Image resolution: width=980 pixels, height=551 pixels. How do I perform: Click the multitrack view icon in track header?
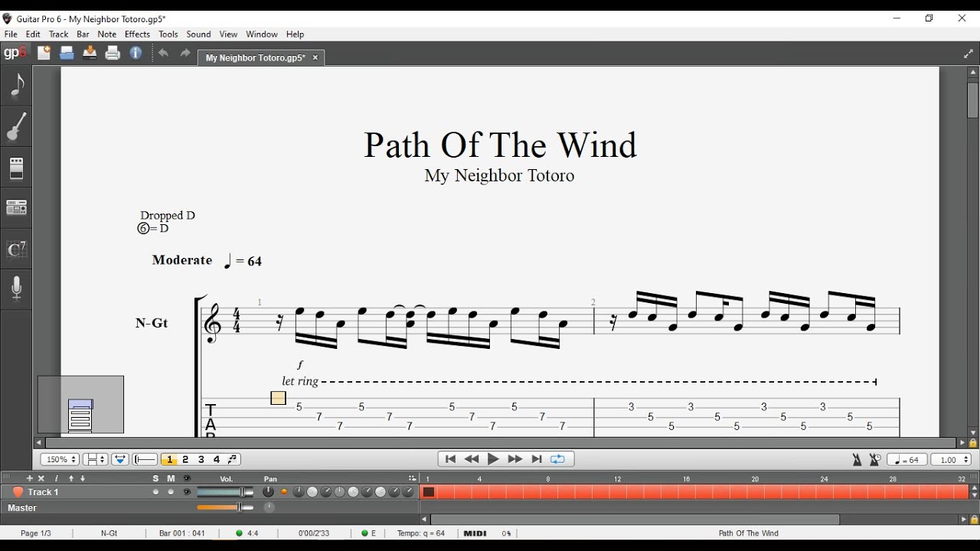(x=413, y=478)
